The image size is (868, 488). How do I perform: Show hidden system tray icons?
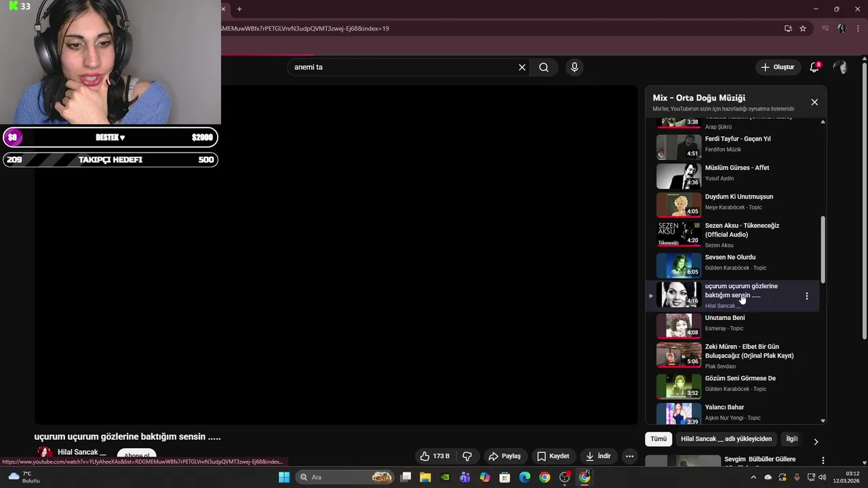click(755, 477)
